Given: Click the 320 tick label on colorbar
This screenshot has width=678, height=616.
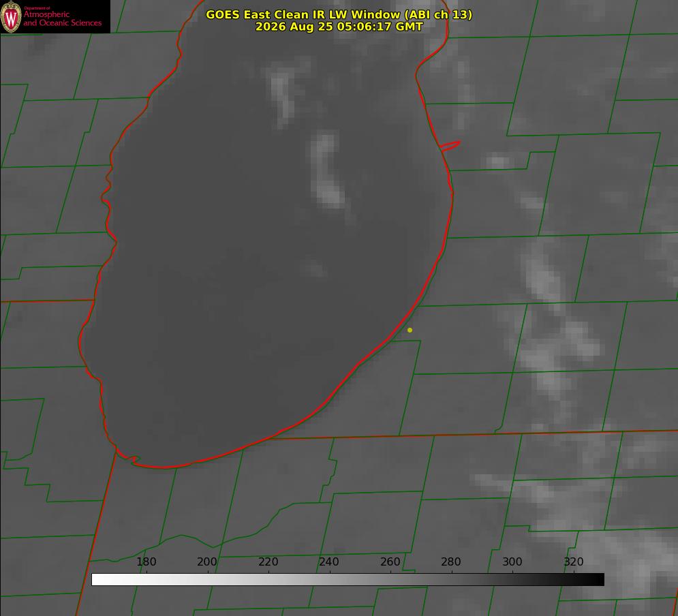Looking at the screenshot, I should 574,561.
